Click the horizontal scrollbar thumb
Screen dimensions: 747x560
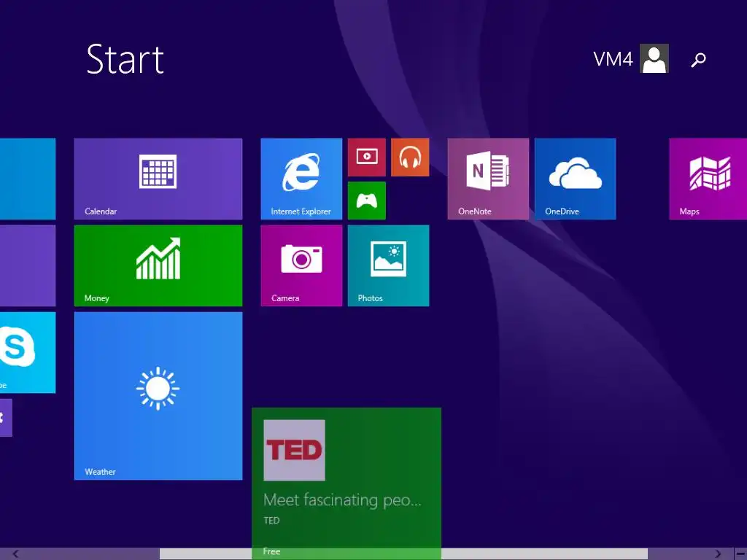pyautogui.click(x=403, y=554)
